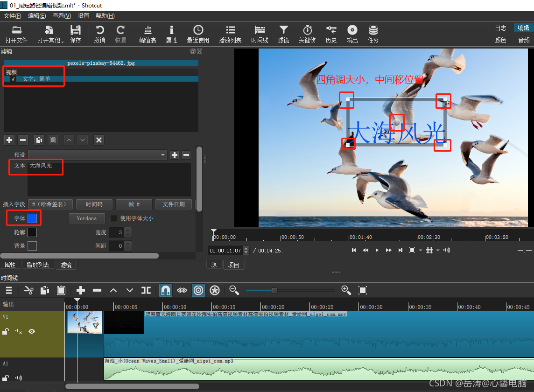This screenshot has width=534, height=392.
Task: Show the 历史 history panel
Action: [x=331, y=34]
